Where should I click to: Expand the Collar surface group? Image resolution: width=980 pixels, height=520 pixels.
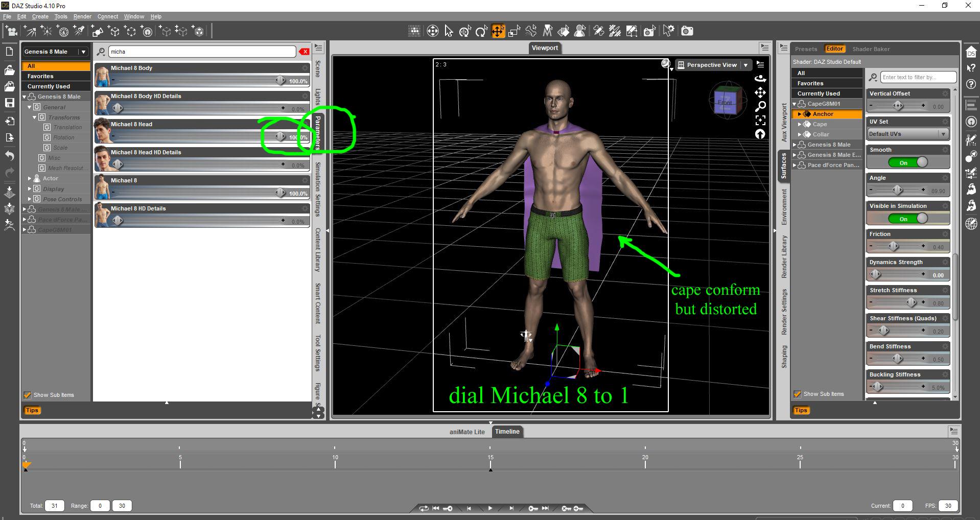(800, 134)
